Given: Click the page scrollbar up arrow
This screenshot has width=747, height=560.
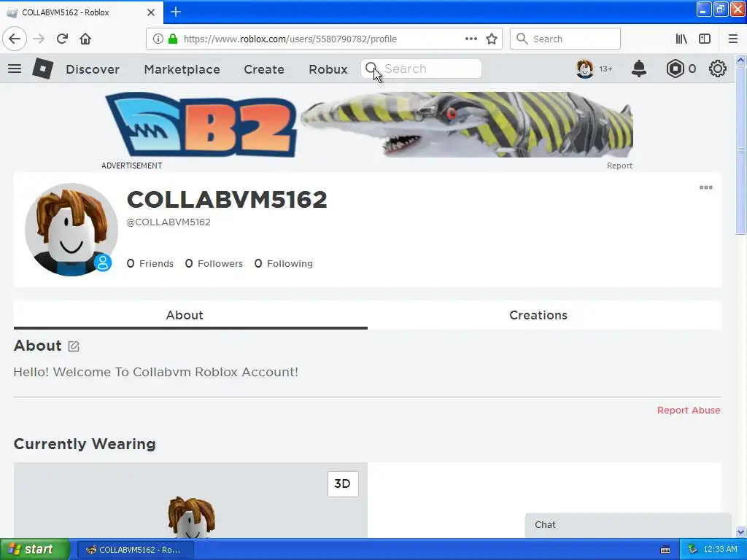Looking at the screenshot, I should 740,60.
